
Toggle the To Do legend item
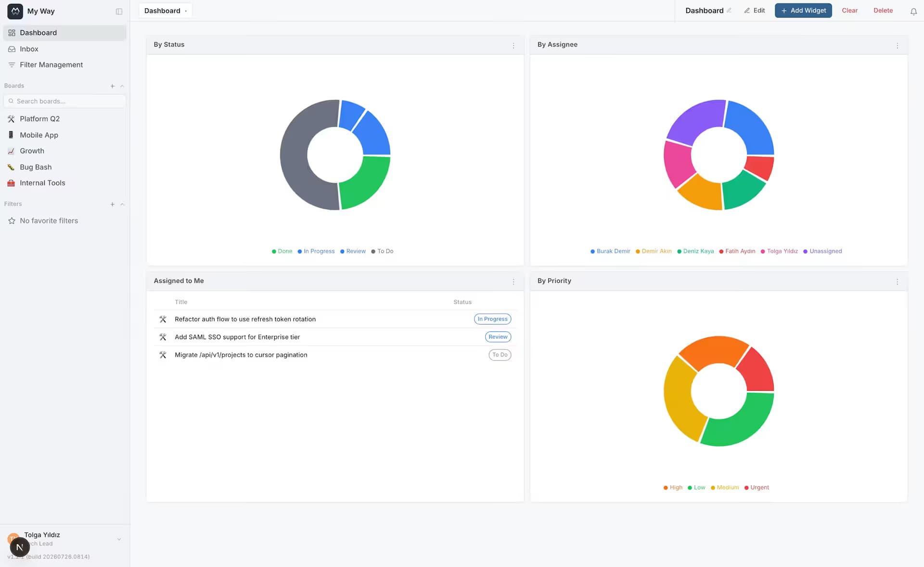click(x=382, y=251)
